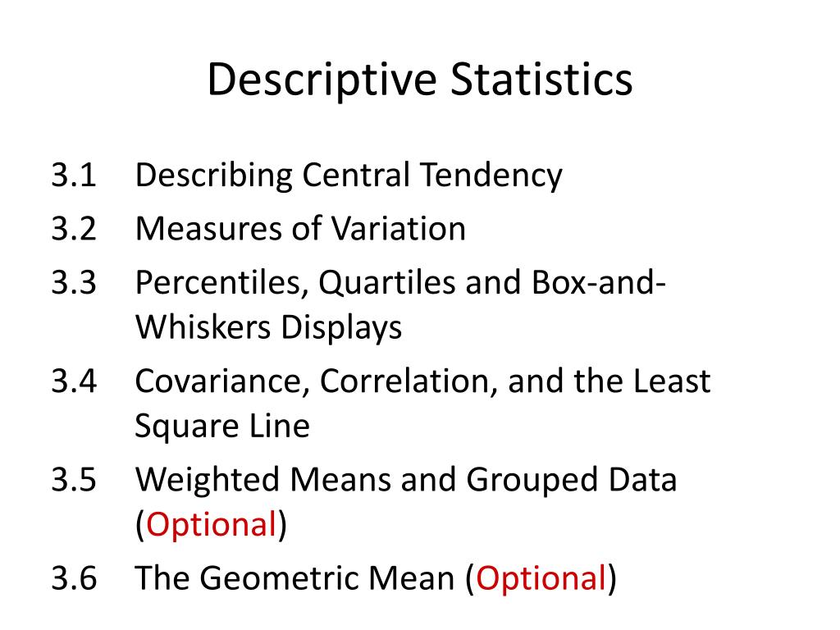840x630 pixels.
Task: Click Describing Central Tendency text
Action: click(349, 176)
